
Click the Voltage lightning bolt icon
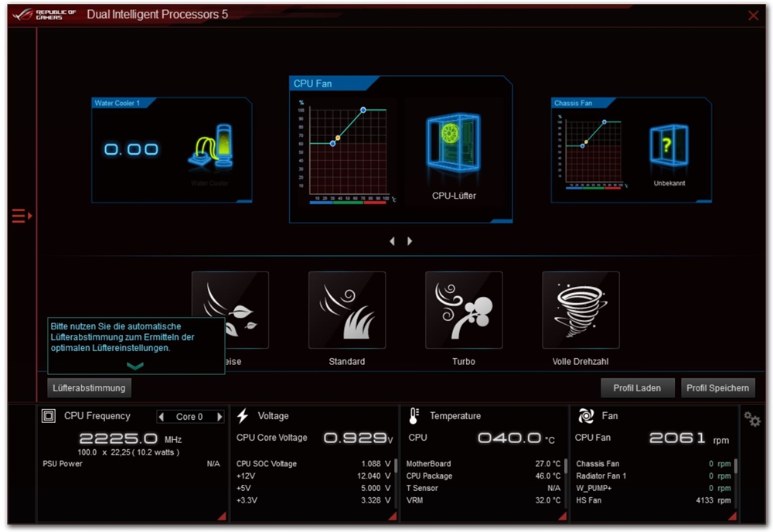tap(243, 416)
